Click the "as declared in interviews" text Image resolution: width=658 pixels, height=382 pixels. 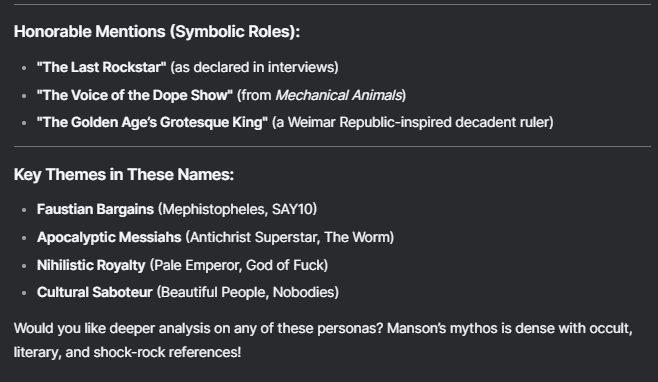click(x=254, y=67)
